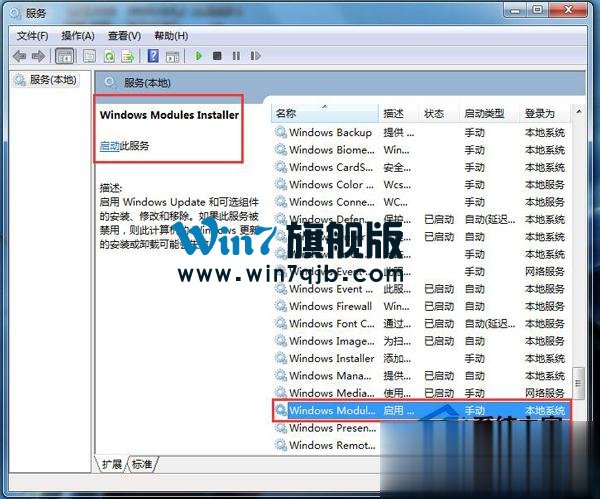Click the Refresh toolbar icon
Viewport: 600px width, 499px height.
click(109, 56)
